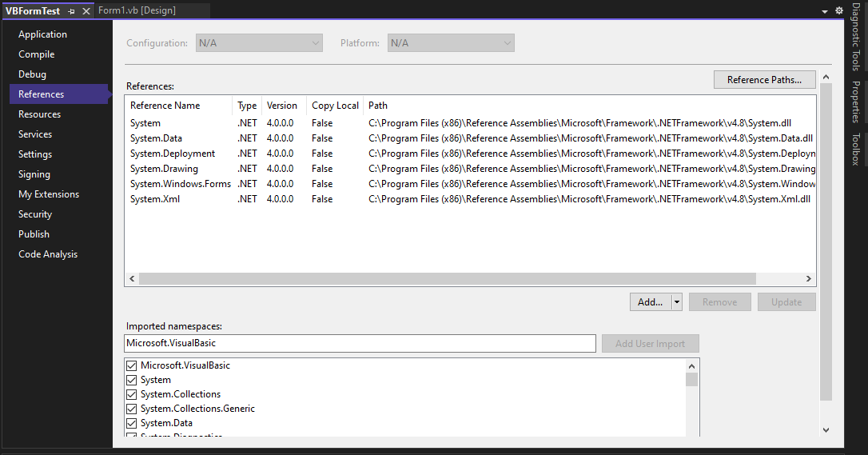Click the Add reference button

(x=651, y=302)
